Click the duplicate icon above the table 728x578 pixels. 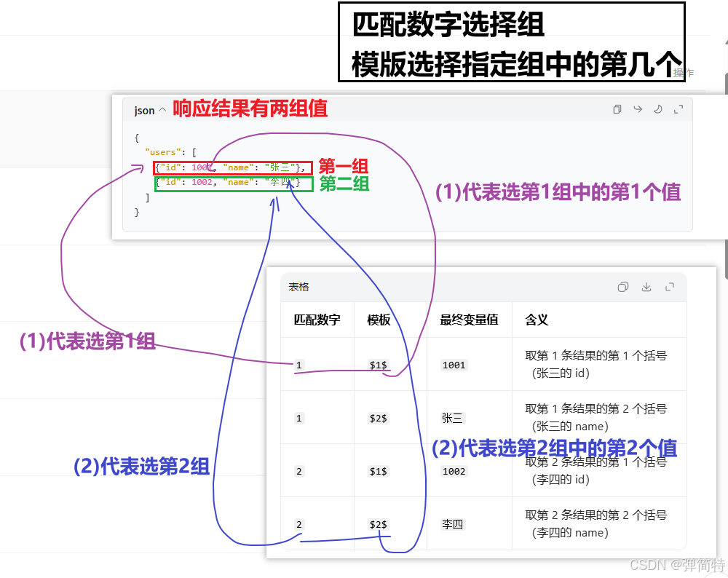coord(623,287)
